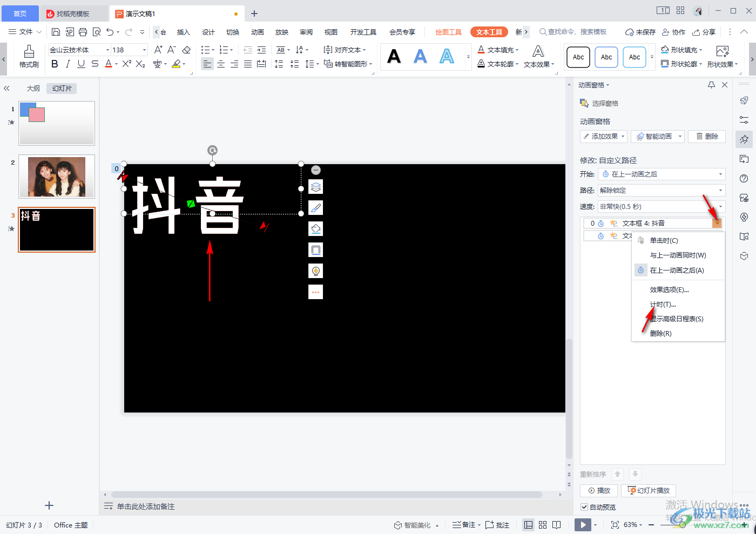The height and width of the screenshot is (534, 756).
Task: Apply superscript formatting
Action: tap(126, 64)
